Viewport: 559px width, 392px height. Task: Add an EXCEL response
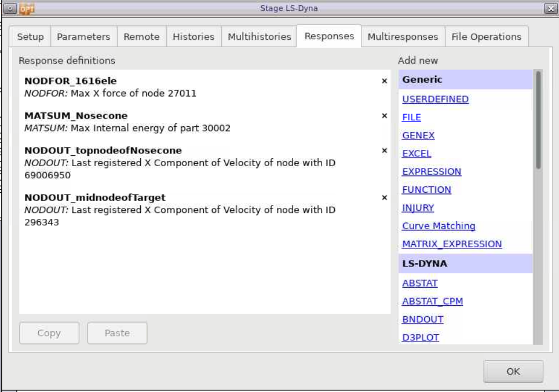tap(416, 153)
